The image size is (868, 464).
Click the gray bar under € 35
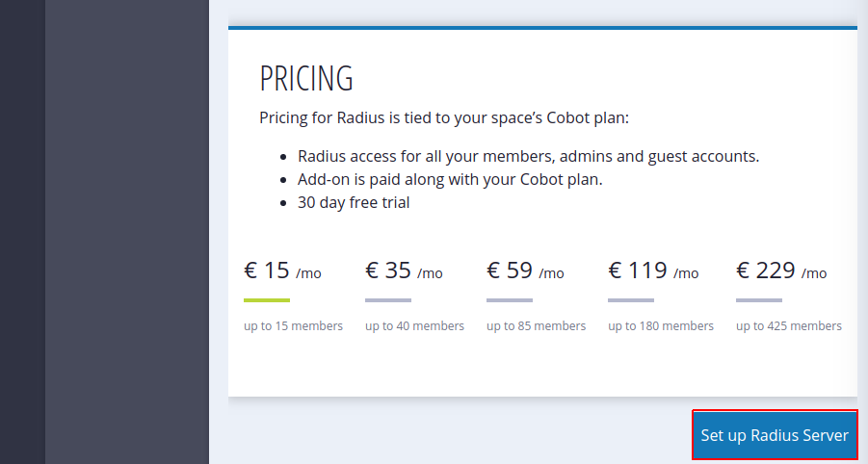(x=388, y=300)
